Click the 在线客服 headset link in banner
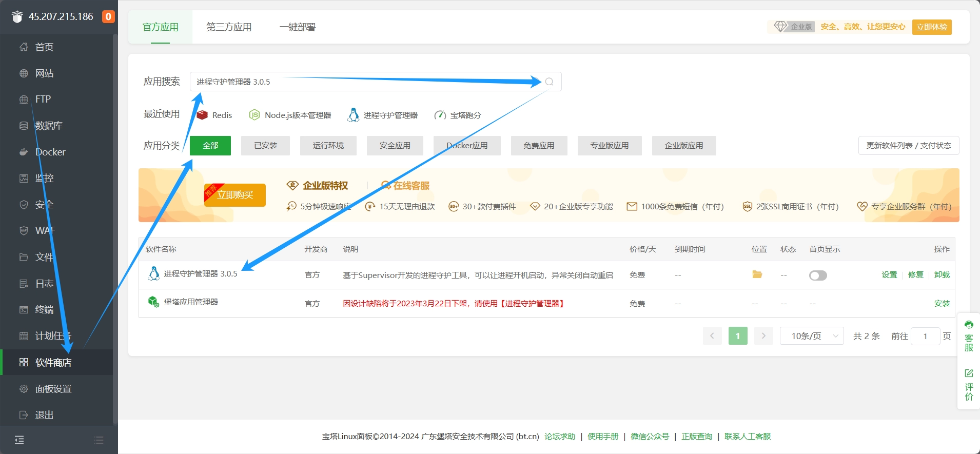The image size is (980, 454). click(405, 186)
